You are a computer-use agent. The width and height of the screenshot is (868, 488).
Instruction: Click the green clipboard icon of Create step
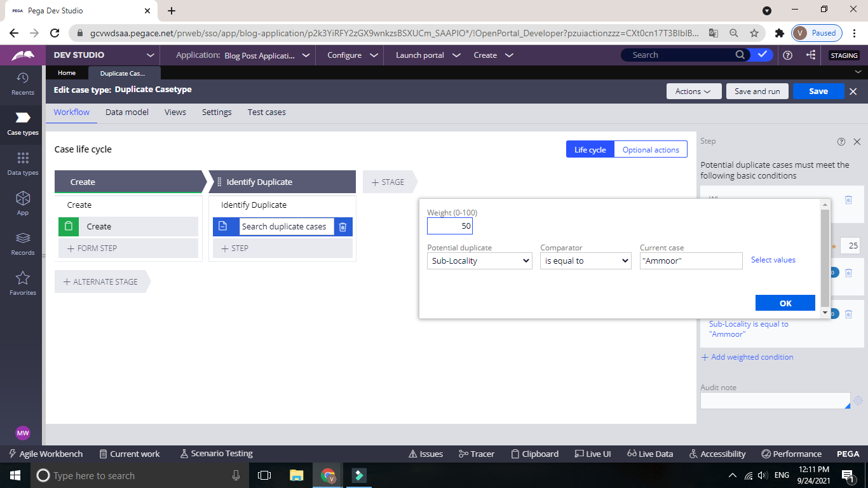pyautogui.click(x=69, y=227)
